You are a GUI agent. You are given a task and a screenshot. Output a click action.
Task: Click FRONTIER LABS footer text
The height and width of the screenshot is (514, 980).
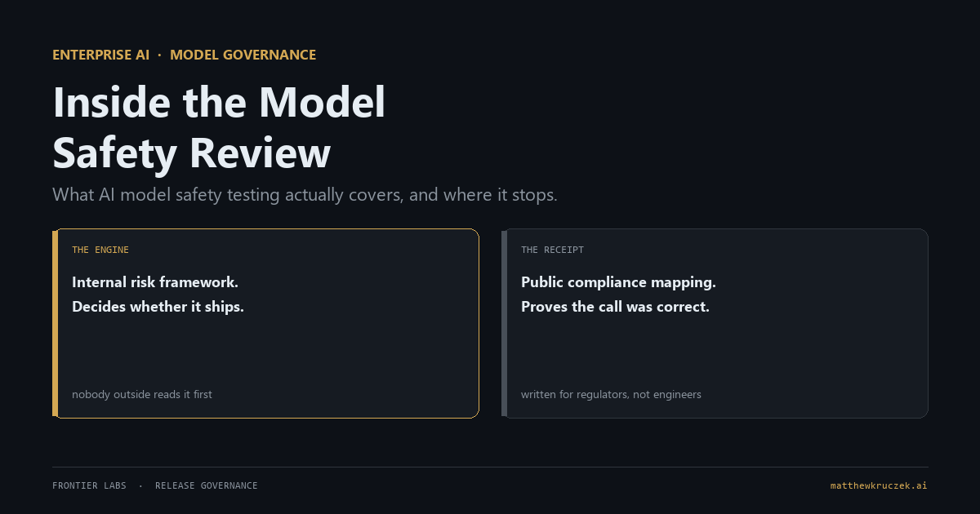[x=89, y=485]
